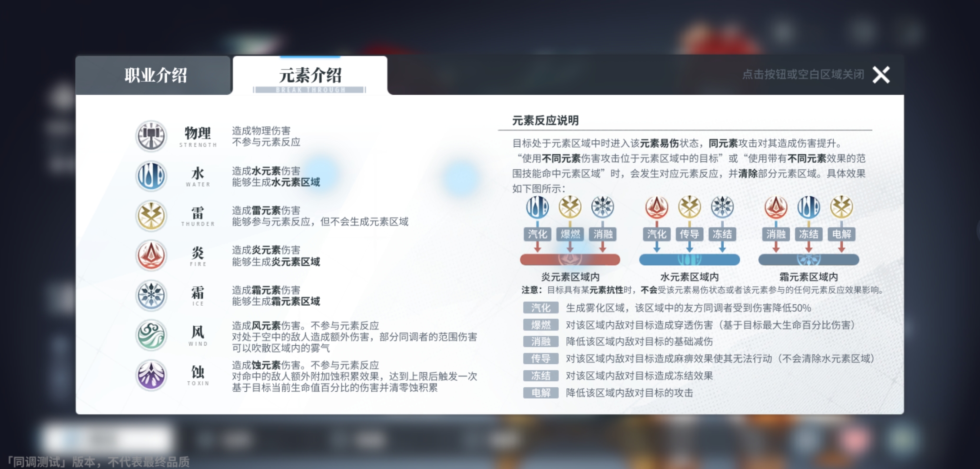Click the 传导 reaction tag in the water diagram
Image resolution: width=980 pixels, height=469 pixels.
pos(689,234)
